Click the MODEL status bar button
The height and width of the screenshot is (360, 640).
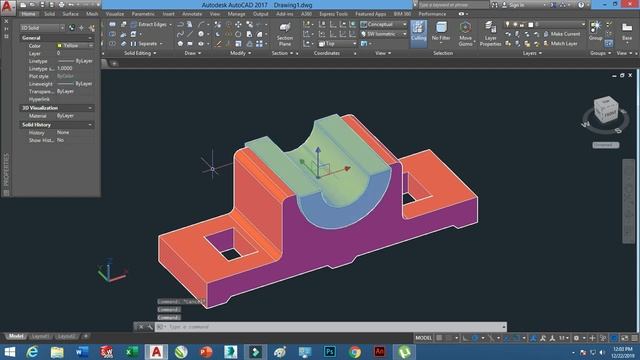[423, 338]
